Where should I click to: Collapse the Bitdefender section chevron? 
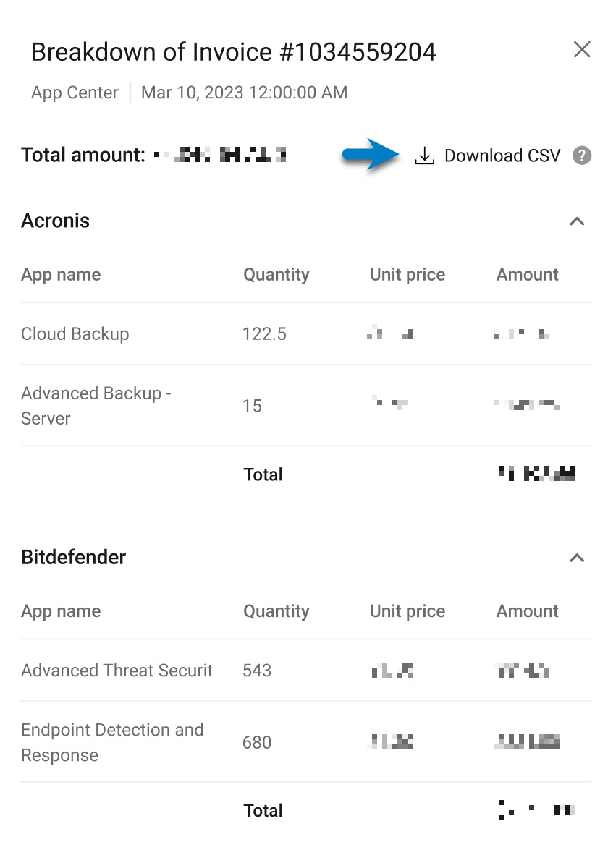pyautogui.click(x=577, y=558)
